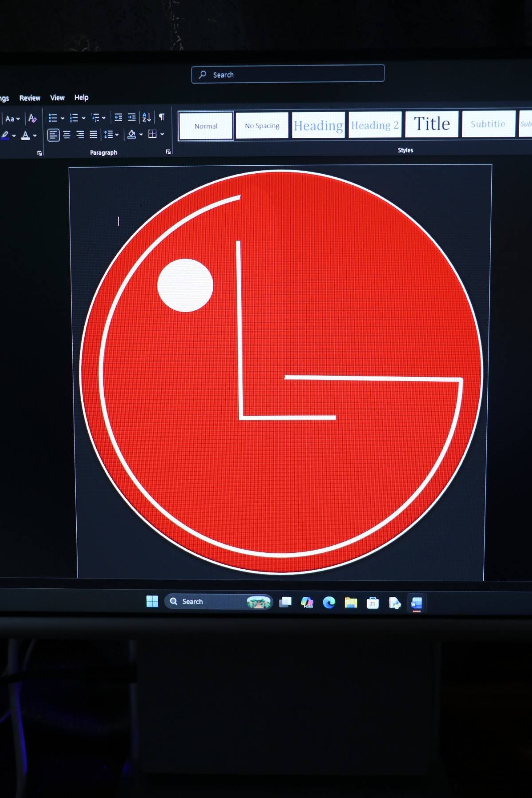Apply the Heading 2 style

point(375,125)
